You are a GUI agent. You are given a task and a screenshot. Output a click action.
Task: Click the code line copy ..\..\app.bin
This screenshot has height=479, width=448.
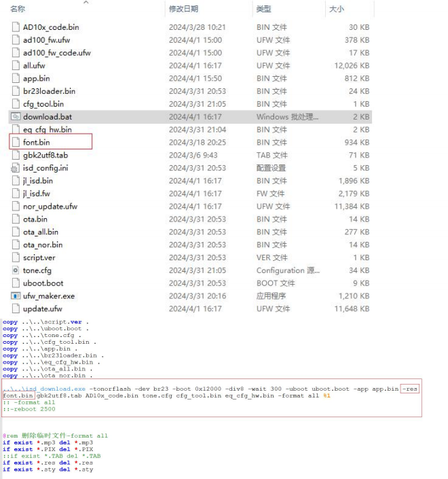pos(40,349)
